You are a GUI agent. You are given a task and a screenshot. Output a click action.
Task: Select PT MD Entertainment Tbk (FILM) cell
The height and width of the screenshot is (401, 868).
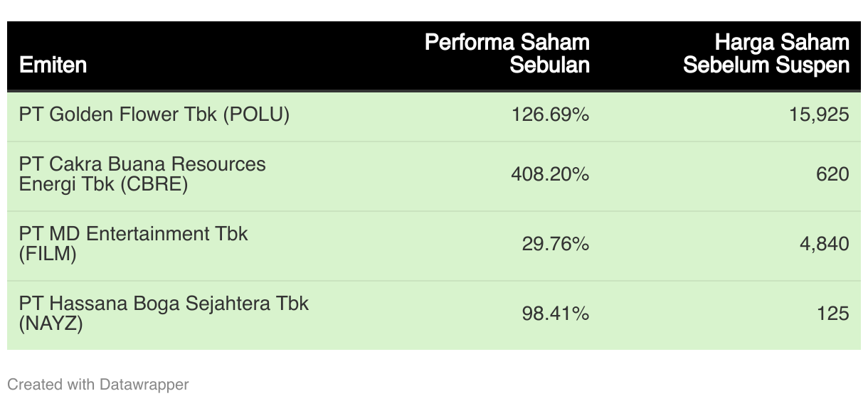(134, 244)
